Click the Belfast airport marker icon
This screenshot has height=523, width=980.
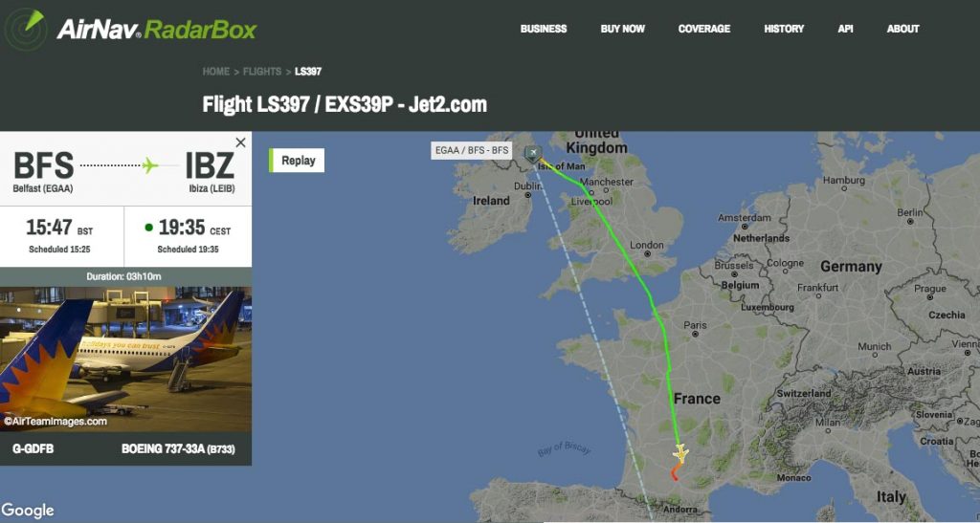click(x=533, y=154)
